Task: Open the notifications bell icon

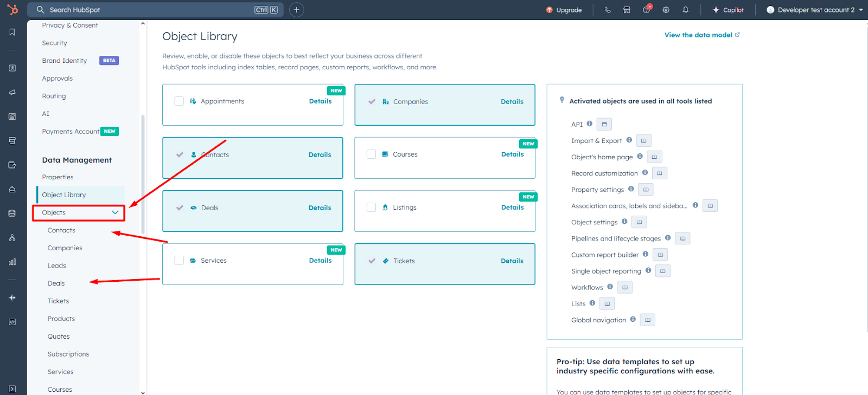Action: click(x=686, y=10)
